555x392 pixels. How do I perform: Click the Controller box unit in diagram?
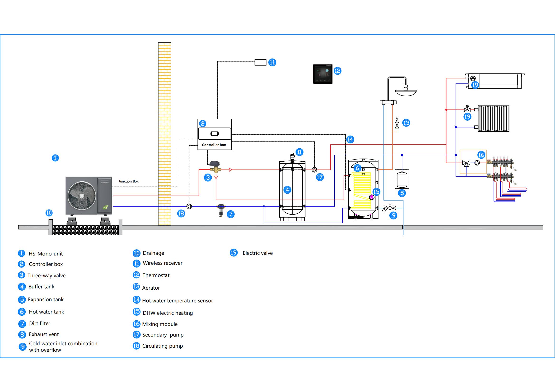click(x=215, y=134)
